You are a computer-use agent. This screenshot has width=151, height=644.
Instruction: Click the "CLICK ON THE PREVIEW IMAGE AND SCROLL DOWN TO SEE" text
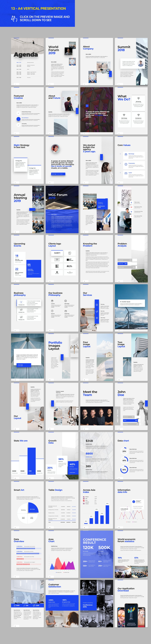45,18
